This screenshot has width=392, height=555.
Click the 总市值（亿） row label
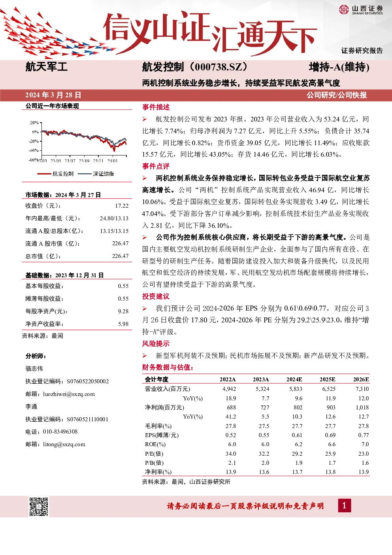(43, 256)
